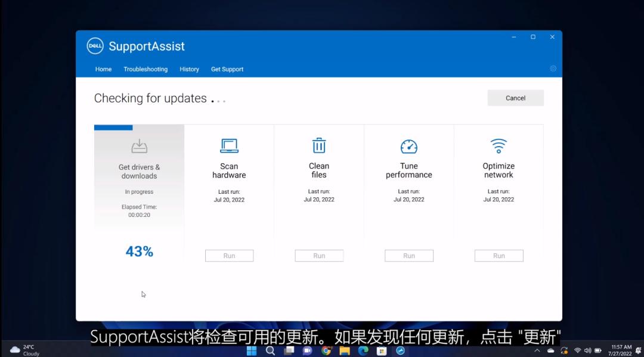Cancel the update check
Viewport: 644px width, 357px height.
515,98
